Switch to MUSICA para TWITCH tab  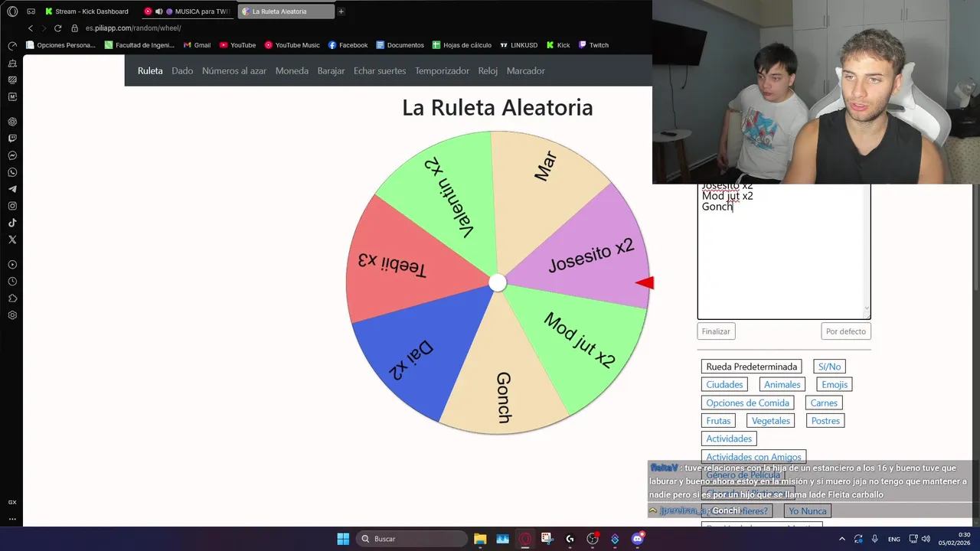pyautogui.click(x=187, y=11)
